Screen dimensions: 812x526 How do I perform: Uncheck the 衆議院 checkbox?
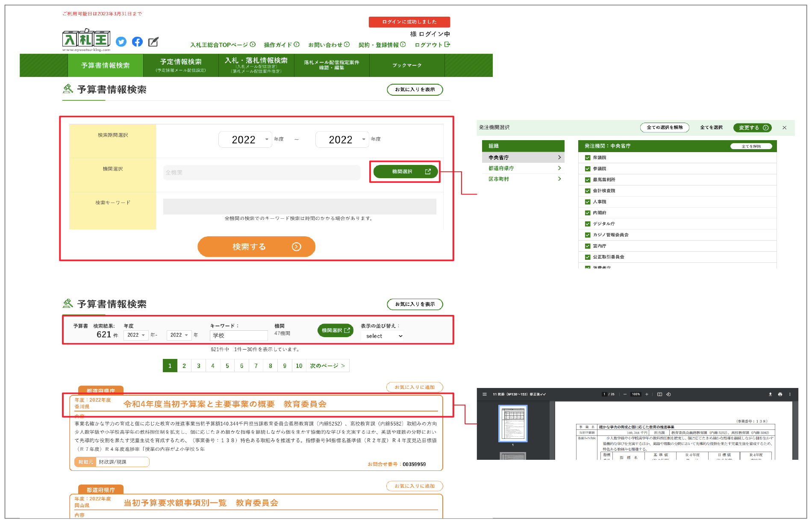tap(588, 157)
